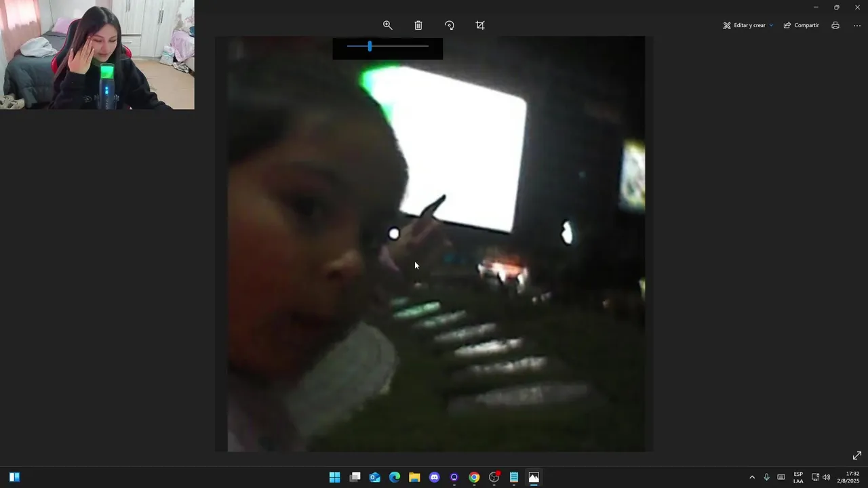
Task: Show hidden tray icons chevron
Action: pos(752,477)
